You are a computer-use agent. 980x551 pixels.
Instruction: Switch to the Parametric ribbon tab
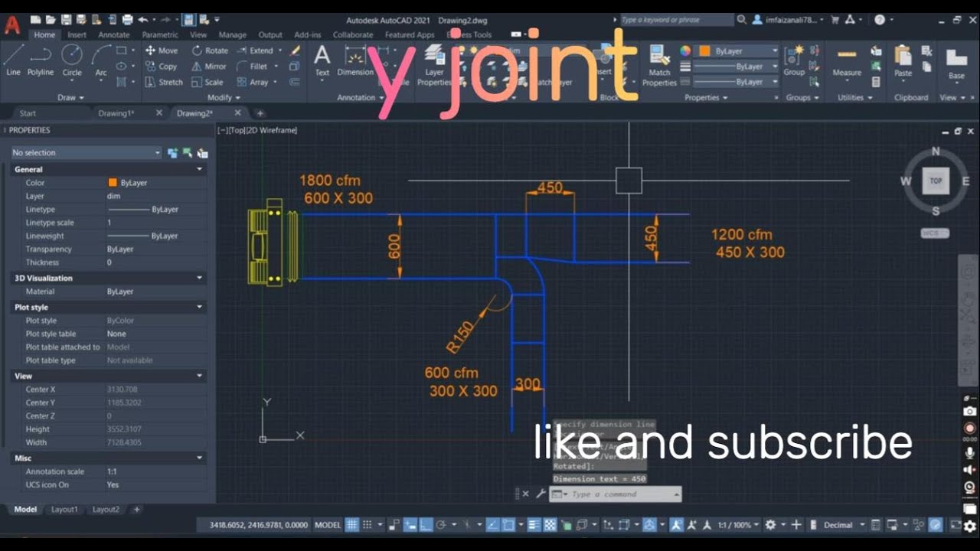160,34
